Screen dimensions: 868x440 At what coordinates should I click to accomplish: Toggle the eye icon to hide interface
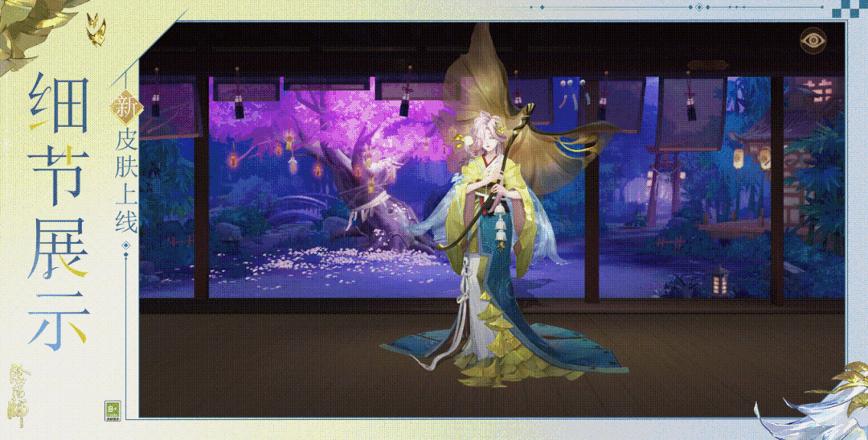pyautogui.click(x=813, y=41)
